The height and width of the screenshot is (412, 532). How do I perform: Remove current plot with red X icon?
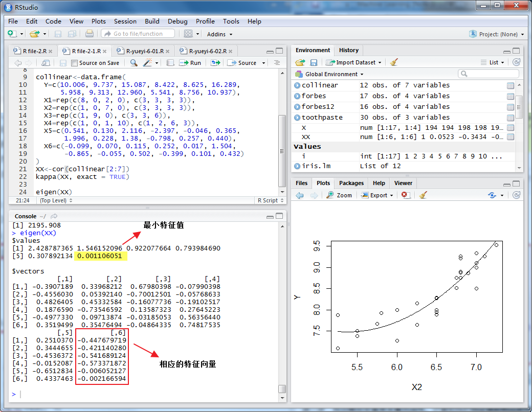tap(405, 195)
